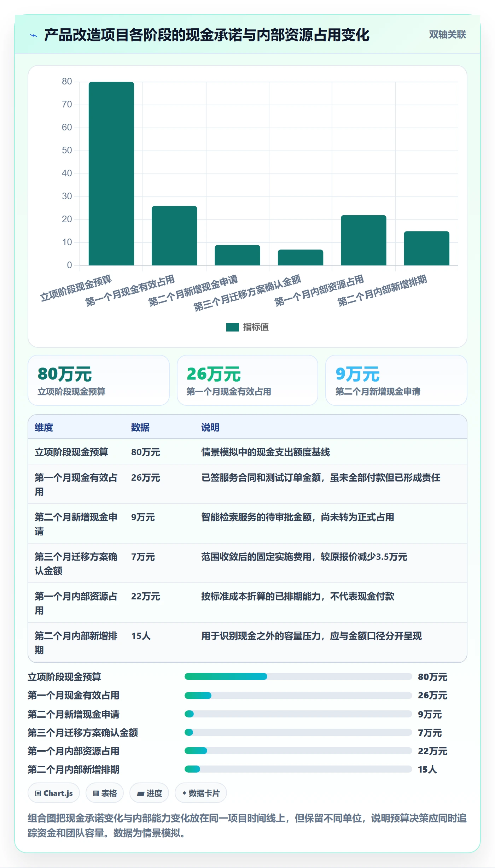The height and width of the screenshot is (868, 495).
Task: Click the 40 tick label on the y-axis
Action: pyautogui.click(x=67, y=174)
